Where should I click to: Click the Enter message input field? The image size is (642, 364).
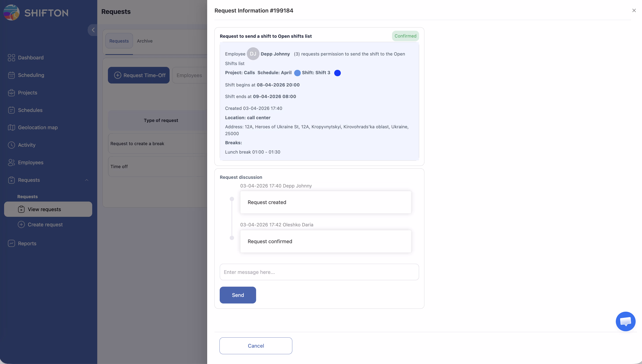coord(319,272)
